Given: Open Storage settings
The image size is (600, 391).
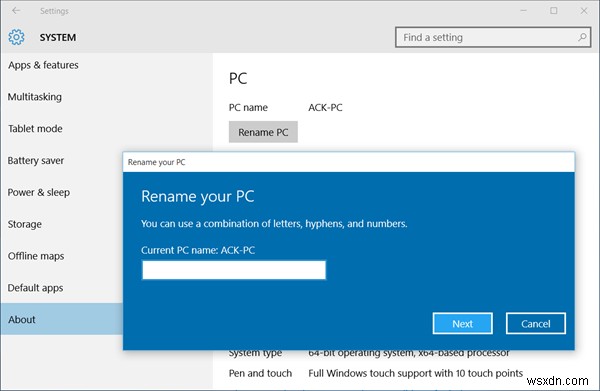Looking at the screenshot, I should pyautogui.click(x=24, y=224).
